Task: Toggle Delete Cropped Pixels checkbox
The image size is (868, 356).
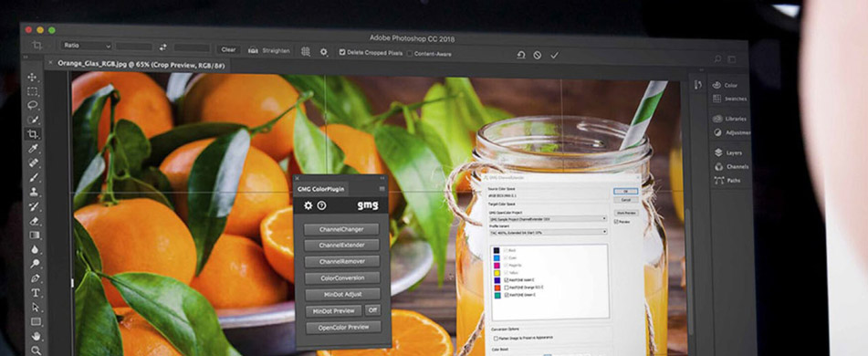Action: tap(342, 53)
